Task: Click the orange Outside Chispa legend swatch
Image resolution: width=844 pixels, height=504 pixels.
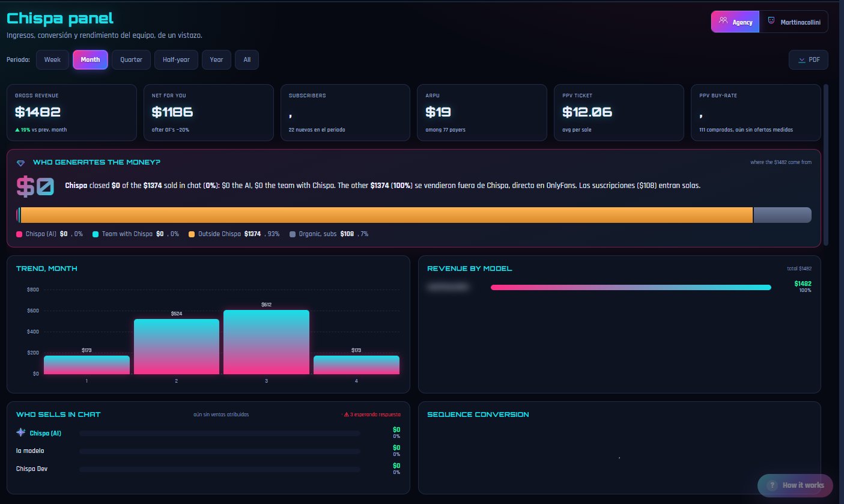Action: click(x=192, y=234)
